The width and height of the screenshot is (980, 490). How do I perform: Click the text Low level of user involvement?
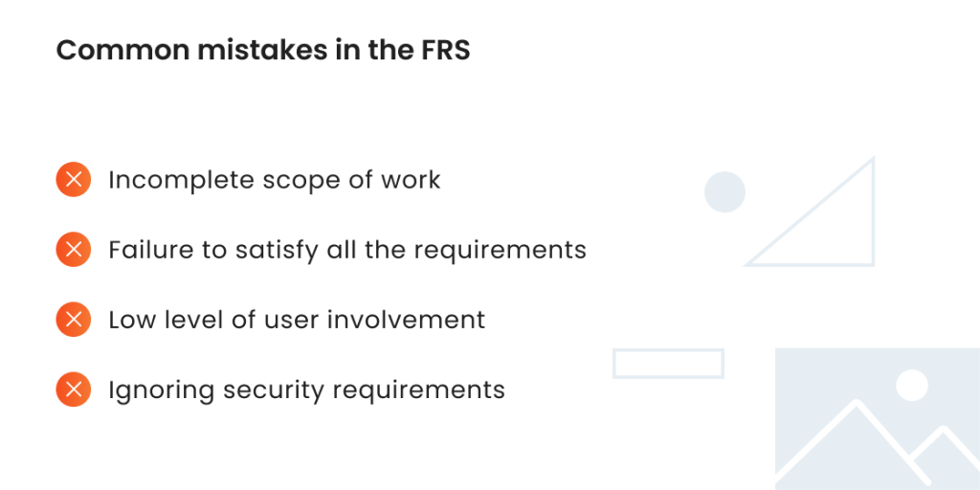pyautogui.click(x=297, y=320)
